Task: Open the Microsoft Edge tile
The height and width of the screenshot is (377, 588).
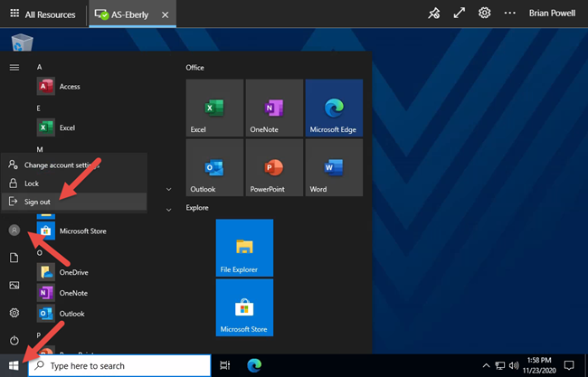Action: [x=334, y=108]
